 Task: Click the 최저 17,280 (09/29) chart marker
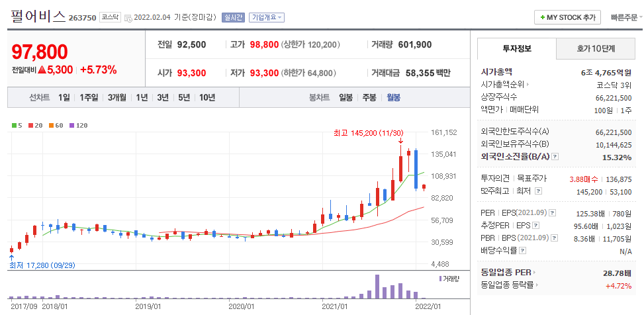click(x=42, y=265)
